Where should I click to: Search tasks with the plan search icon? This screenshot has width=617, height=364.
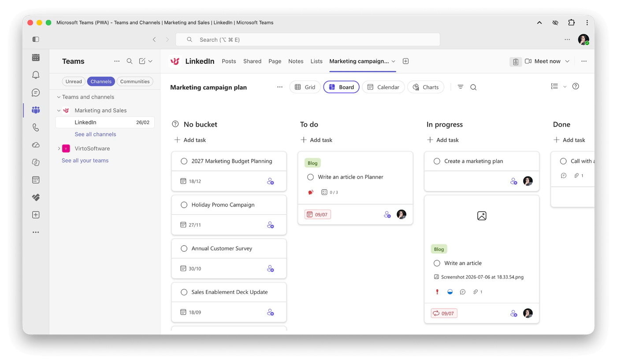(x=473, y=87)
